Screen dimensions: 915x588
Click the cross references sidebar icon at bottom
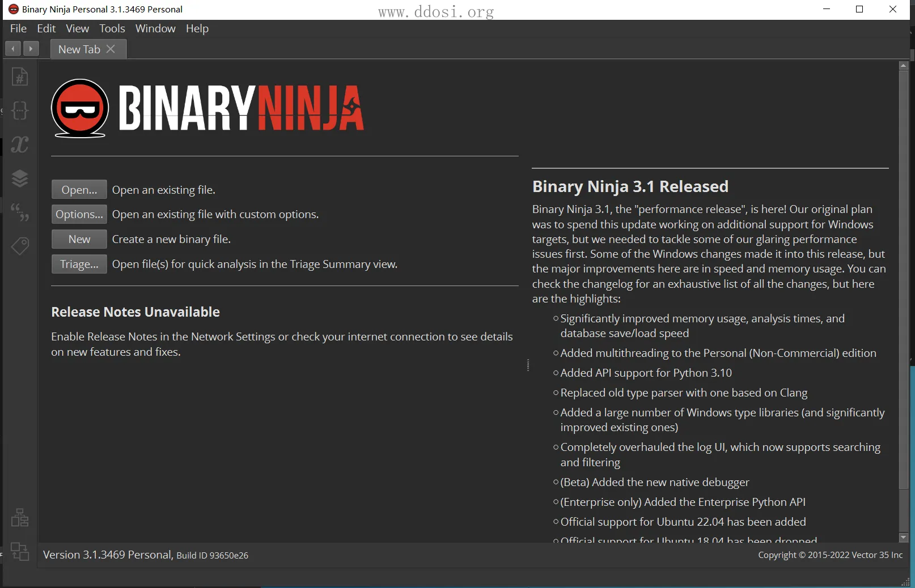point(20,552)
